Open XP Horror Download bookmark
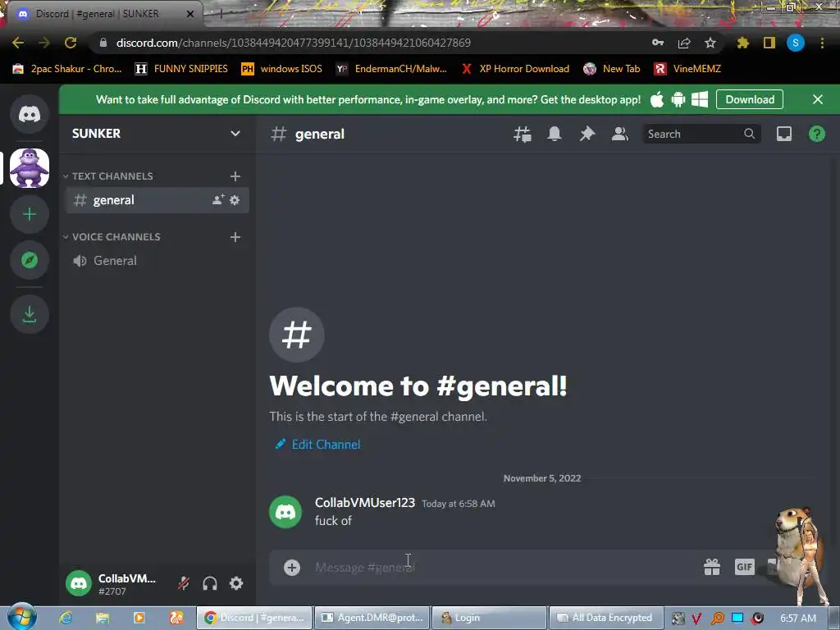 515,69
